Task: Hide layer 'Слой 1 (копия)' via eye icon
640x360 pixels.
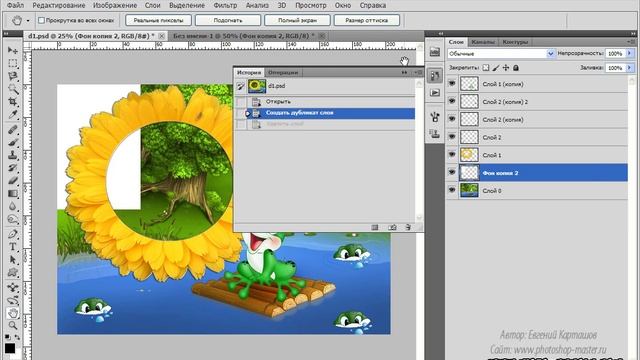Action: point(452,83)
